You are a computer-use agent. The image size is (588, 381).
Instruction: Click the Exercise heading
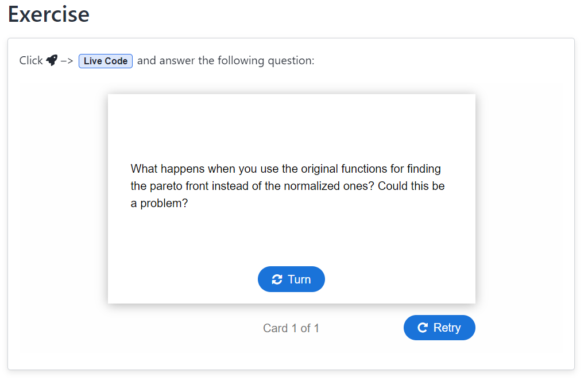coord(49,14)
